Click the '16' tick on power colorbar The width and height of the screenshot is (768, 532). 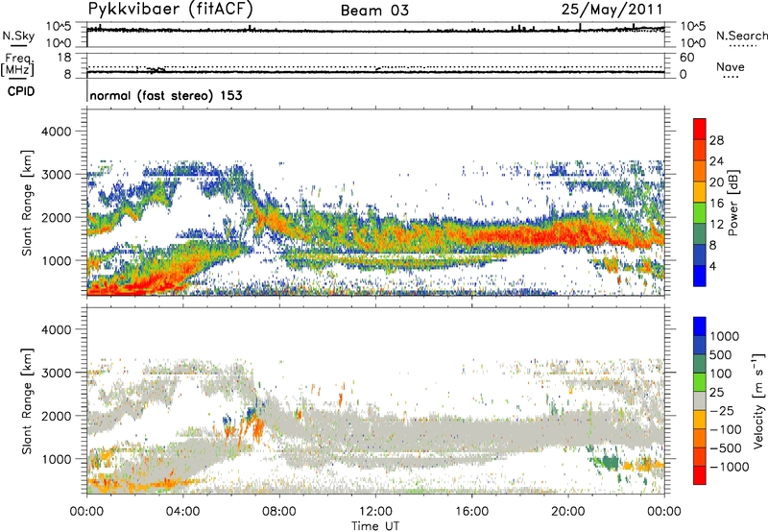pyautogui.click(x=716, y=204)
